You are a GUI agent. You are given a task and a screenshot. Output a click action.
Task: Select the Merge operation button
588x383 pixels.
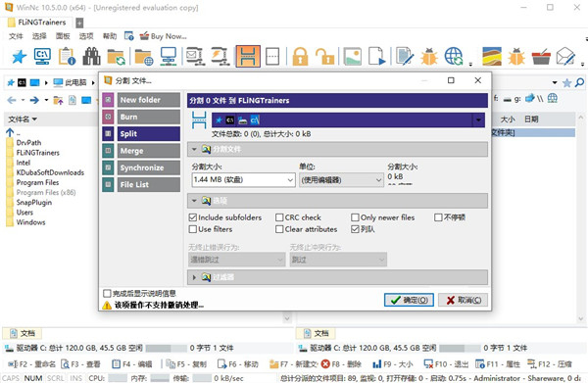click(x=149, y=151)
